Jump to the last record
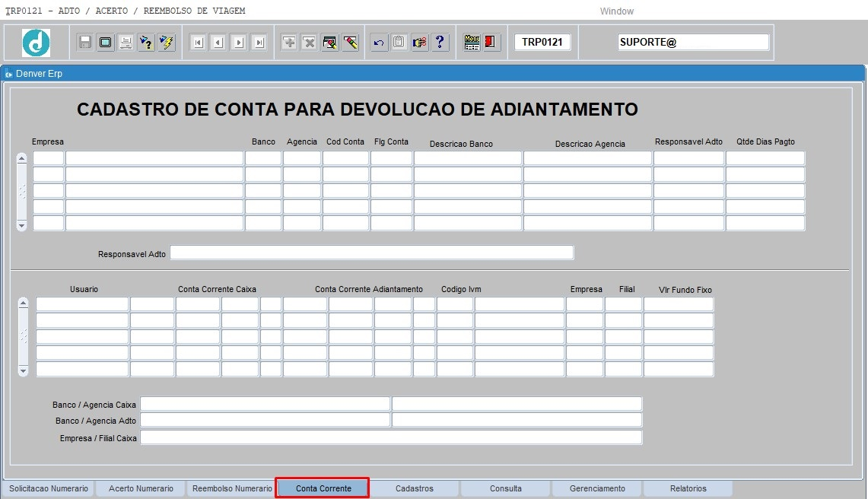 (x=259, y=43)
